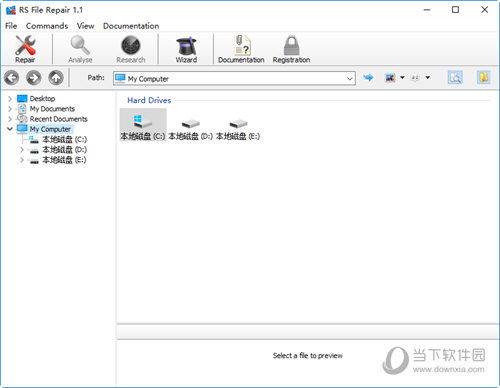Toggle the folder tree panel button
The image size is (500, 388).
coord(483,78)
